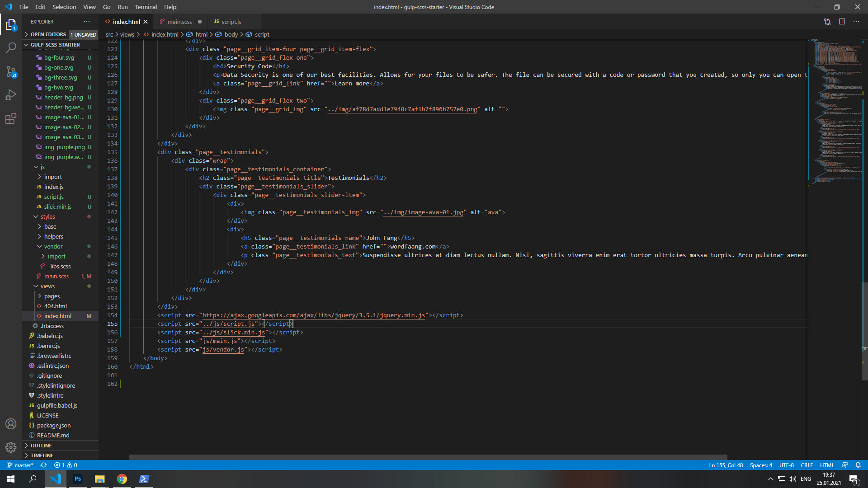This screenshot has width=868, height=488.
Task: Click the code minimap overview
Action: tap(835, 111)
